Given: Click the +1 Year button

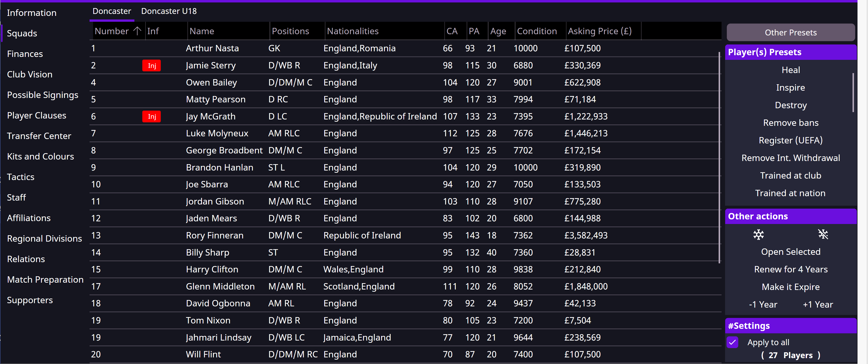Looking at the screenshot, I should tap(817, 304).
